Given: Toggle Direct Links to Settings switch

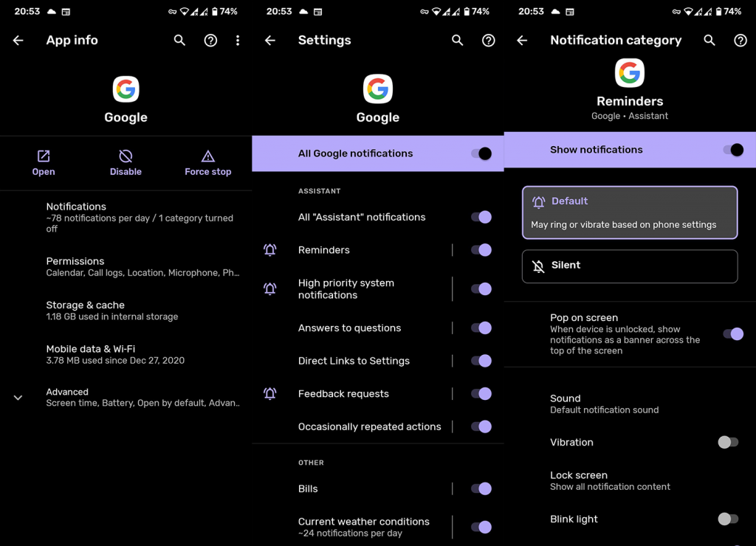Looking at the screenshot, I should pos(481,361).
